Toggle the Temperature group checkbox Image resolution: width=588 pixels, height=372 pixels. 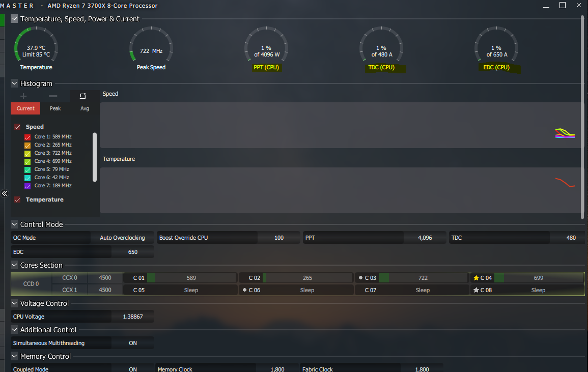click(x=17, y=199)
